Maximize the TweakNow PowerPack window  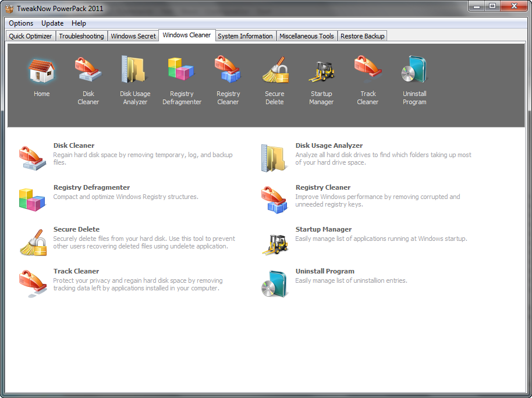(x=492, y=6)
